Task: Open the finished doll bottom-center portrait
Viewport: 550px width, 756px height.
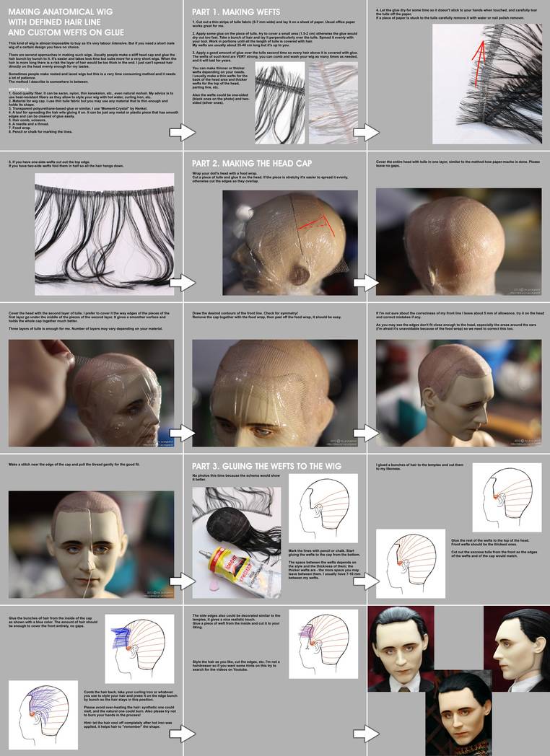Action: (x=458, y=713)
